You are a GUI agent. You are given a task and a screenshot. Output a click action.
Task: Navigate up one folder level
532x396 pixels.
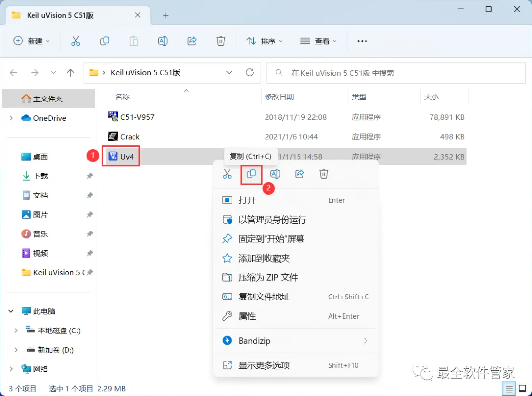point(70,72)
